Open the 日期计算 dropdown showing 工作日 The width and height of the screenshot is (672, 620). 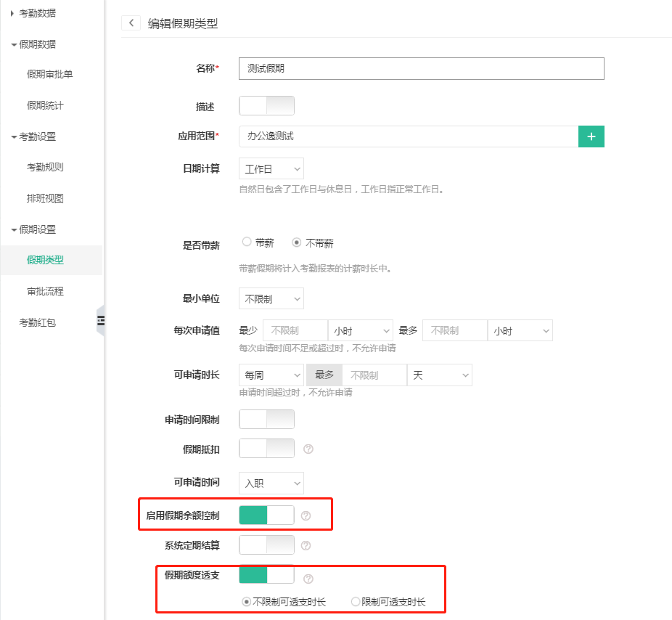[x=271, y=168]
